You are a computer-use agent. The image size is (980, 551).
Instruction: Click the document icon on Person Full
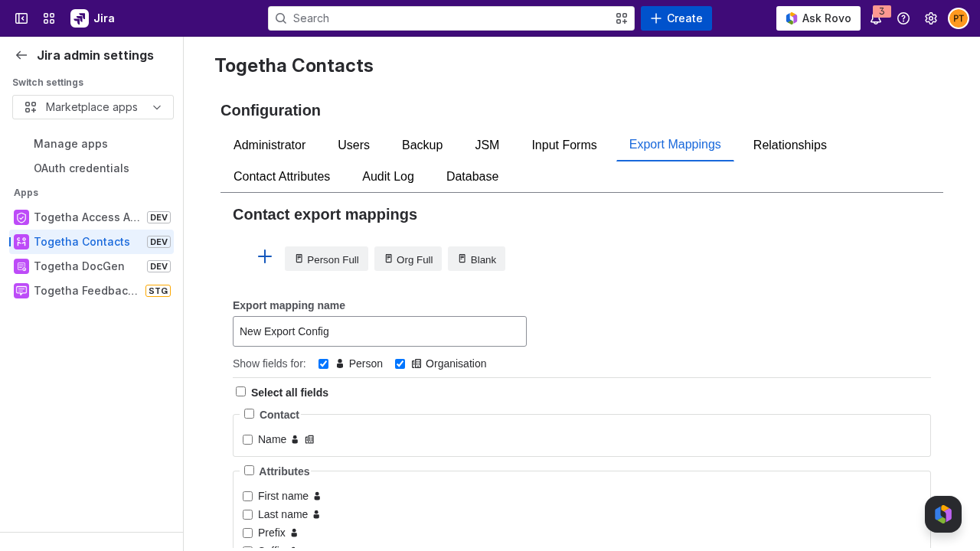pos(299,259)
